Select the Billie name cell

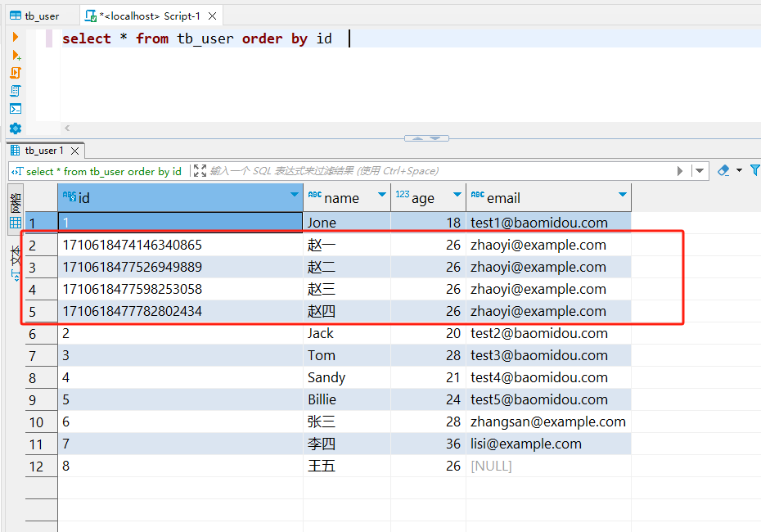point(346,399)
